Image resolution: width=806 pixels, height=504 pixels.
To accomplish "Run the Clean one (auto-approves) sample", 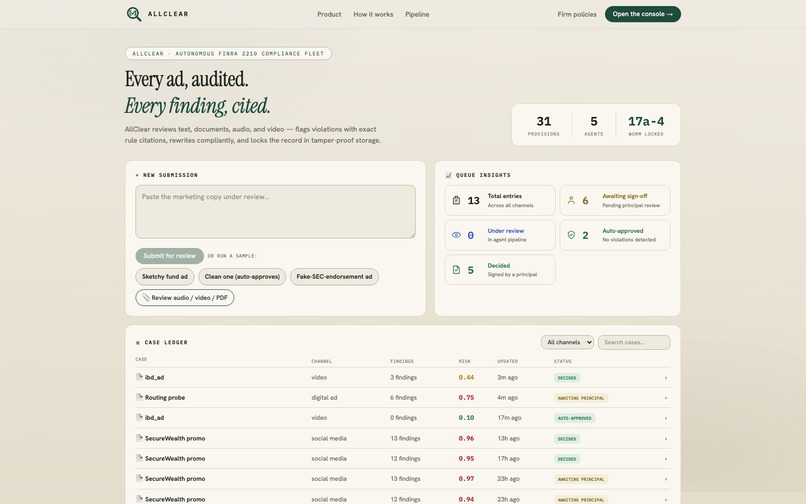I will [242, 277].
